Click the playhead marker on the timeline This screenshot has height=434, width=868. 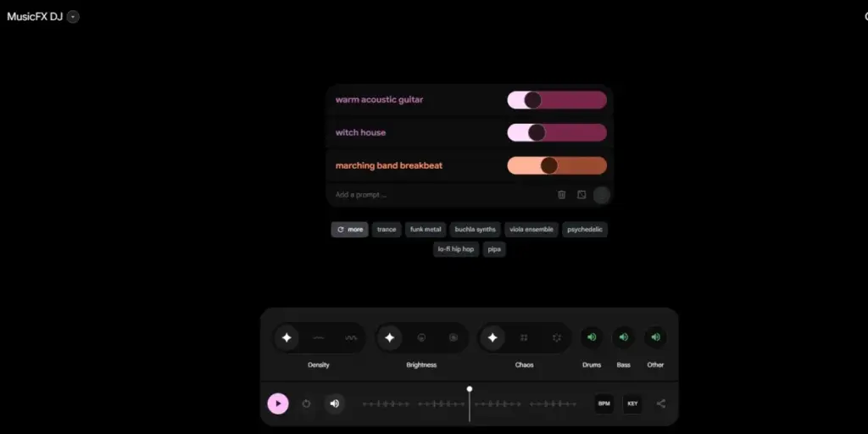[x=470, y=389]
